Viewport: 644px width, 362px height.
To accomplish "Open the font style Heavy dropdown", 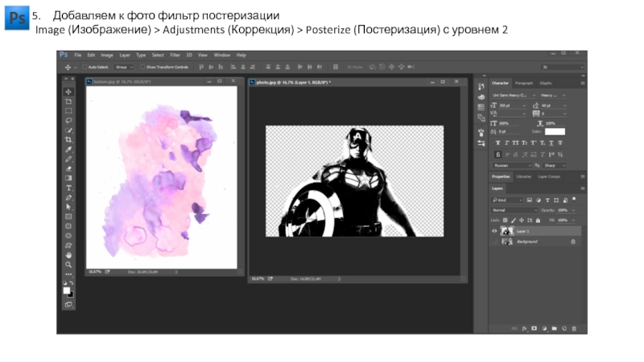I will (553, 95).
